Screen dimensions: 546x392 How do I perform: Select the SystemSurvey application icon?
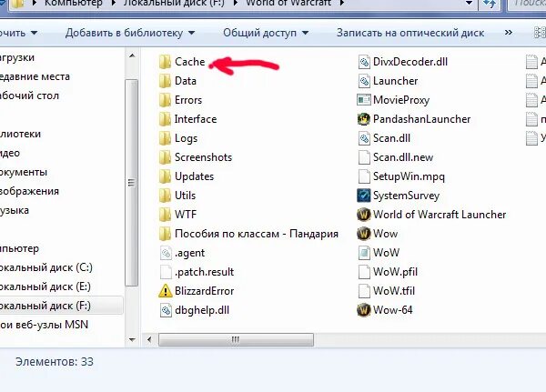(x=363, y=196)
